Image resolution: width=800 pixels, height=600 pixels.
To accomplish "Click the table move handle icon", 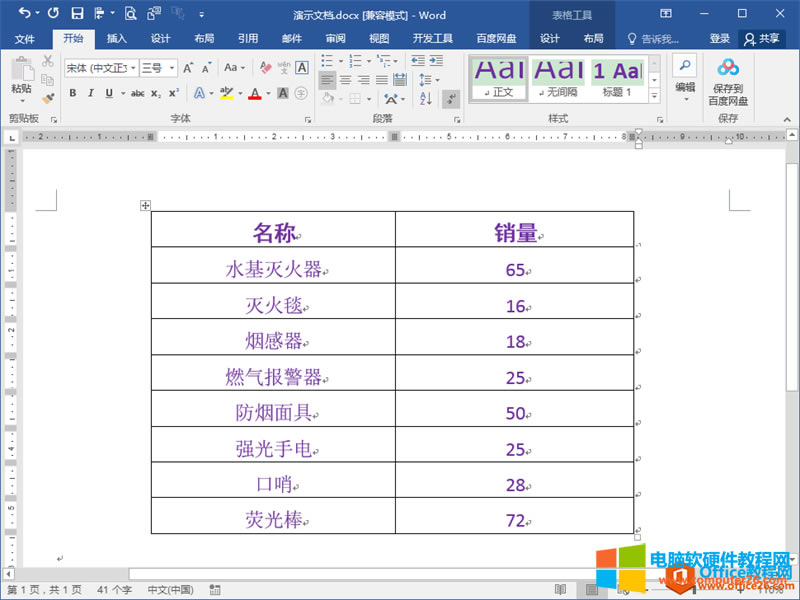I will (x=145, y=205).
